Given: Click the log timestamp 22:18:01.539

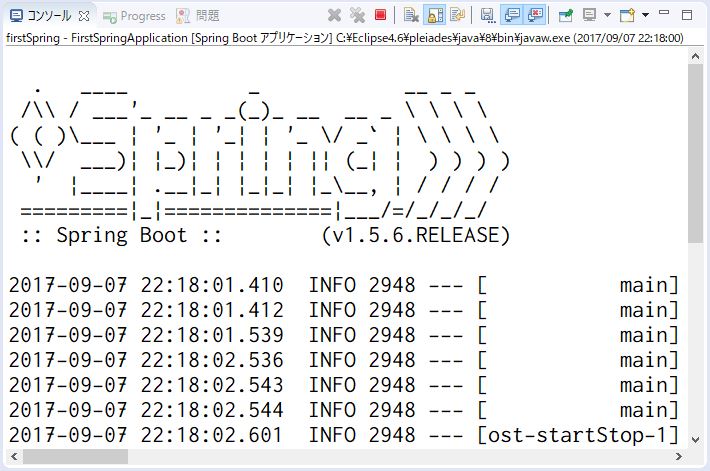Looking at the screenshot, I should point(212,335).
